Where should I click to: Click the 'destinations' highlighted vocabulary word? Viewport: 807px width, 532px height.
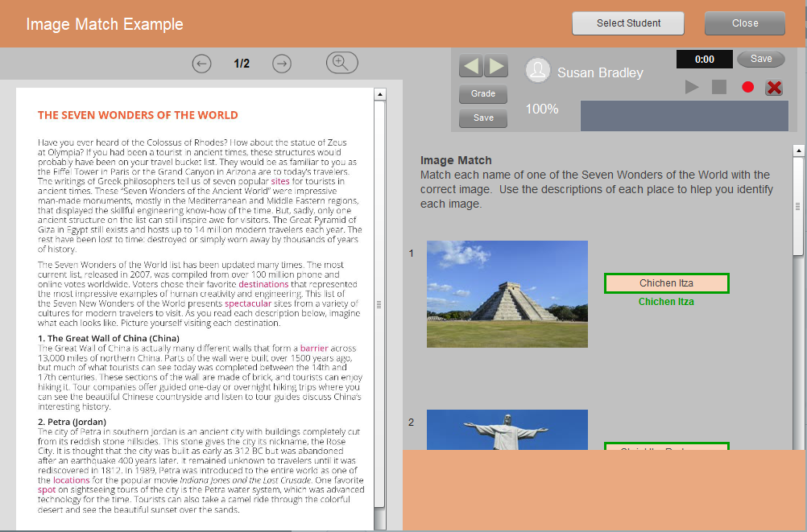point(263,284)
